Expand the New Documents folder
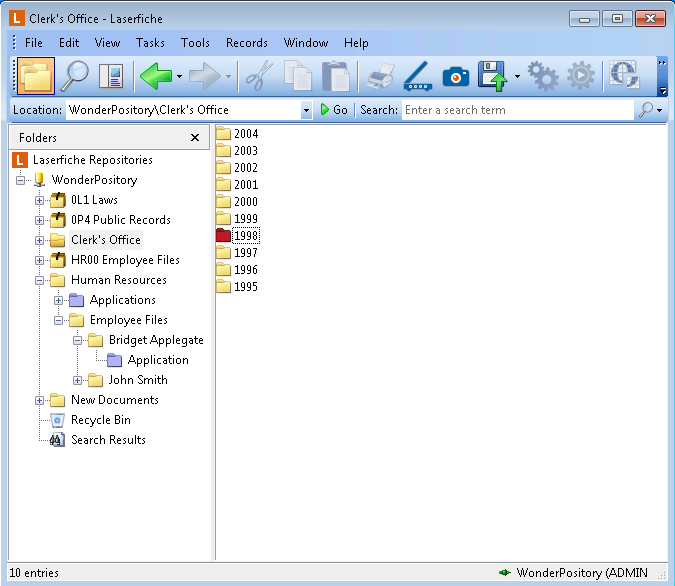The height and width of the screenshot is (586, 675). pyautogui.click(x=39, y=400)
